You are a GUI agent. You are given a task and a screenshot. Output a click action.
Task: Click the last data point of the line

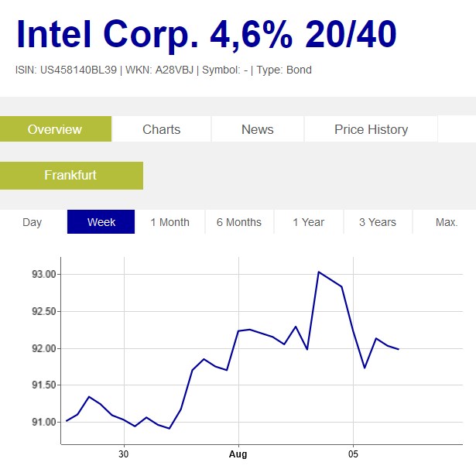click(x=399, y=349)
